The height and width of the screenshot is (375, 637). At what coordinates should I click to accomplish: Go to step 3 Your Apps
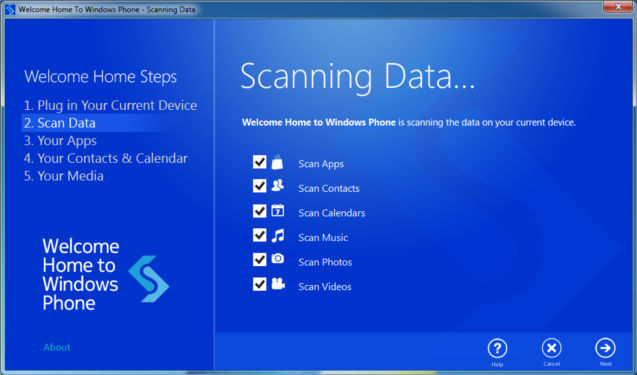pyautogui.click(x=60, y=141)
